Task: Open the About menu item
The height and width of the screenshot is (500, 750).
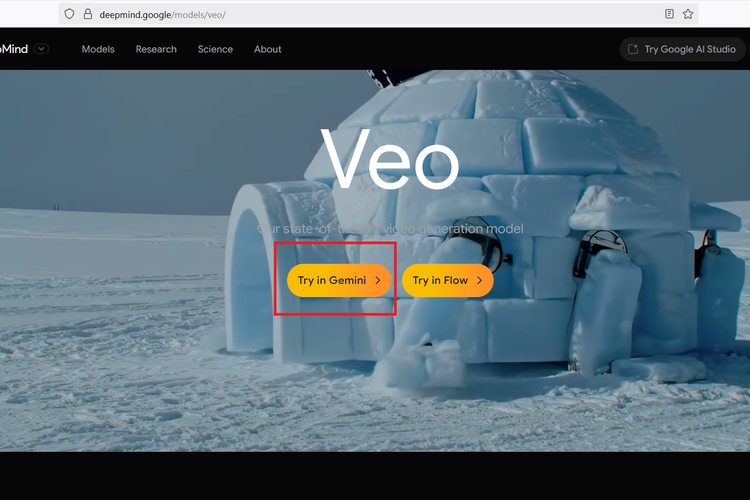Action: click(x=268, y=49)
